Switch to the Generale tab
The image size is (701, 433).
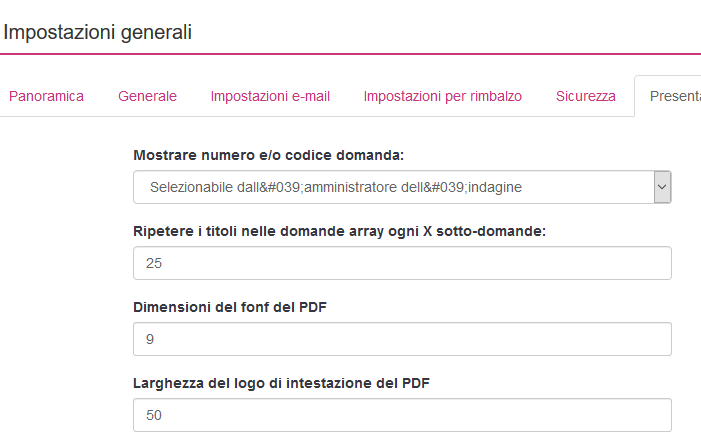coord(147,96)
